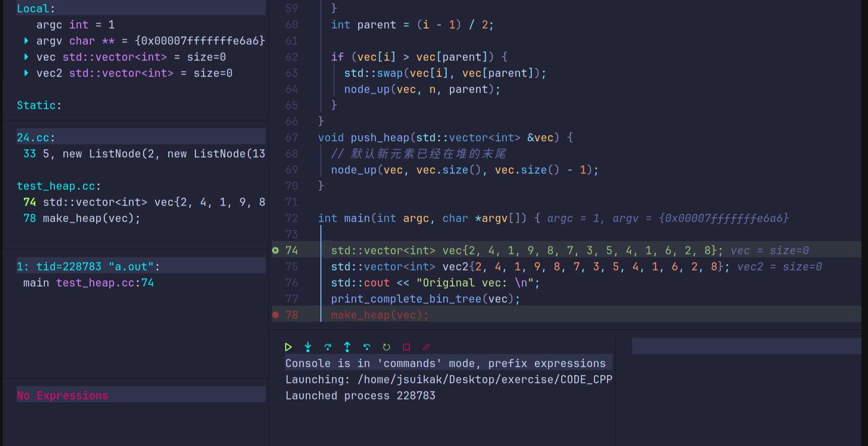Expand the vec vector variable

[26, 57]
